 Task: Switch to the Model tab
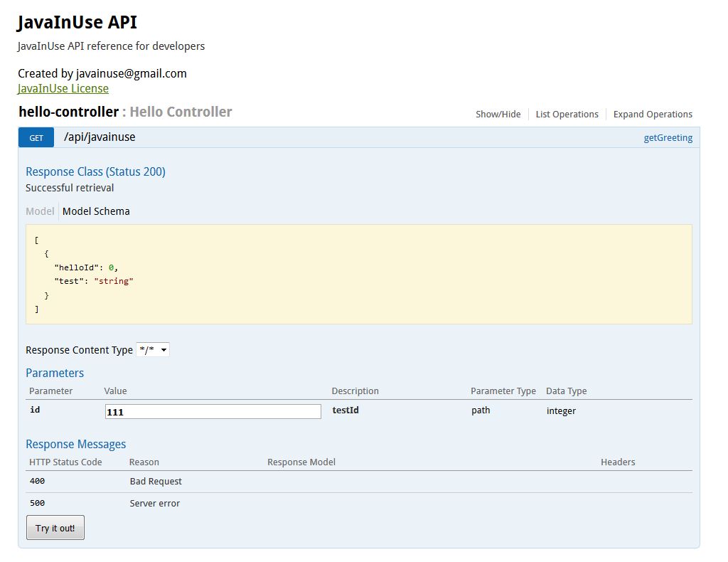coord(40,211)
